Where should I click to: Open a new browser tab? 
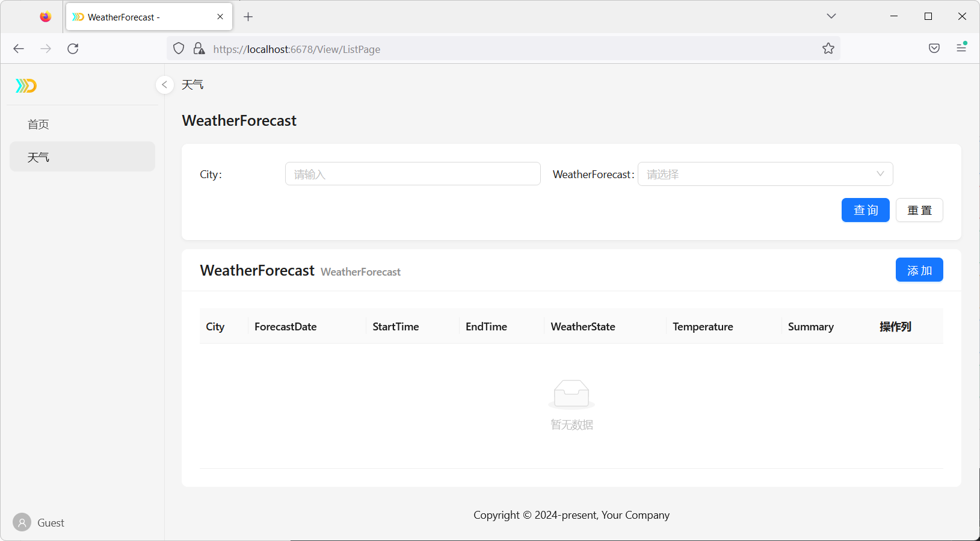248,17
